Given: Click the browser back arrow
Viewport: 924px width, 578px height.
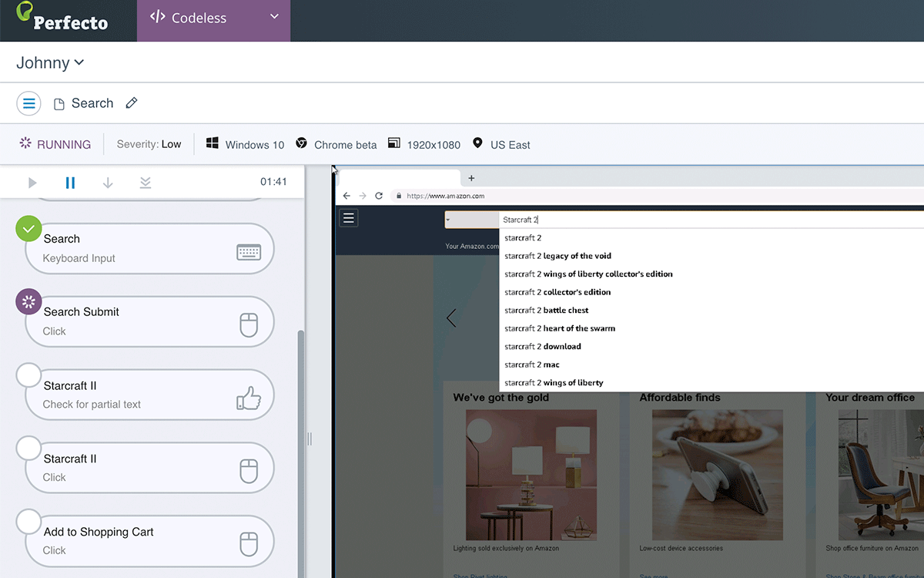Looking at the screenshot, I should click(x=346, y=196).
